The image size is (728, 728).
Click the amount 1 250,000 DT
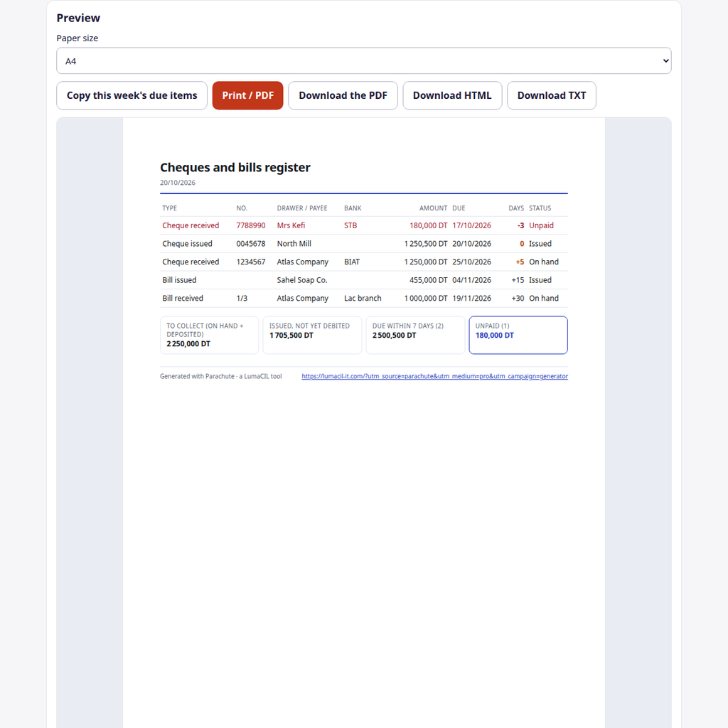[426, 262]
